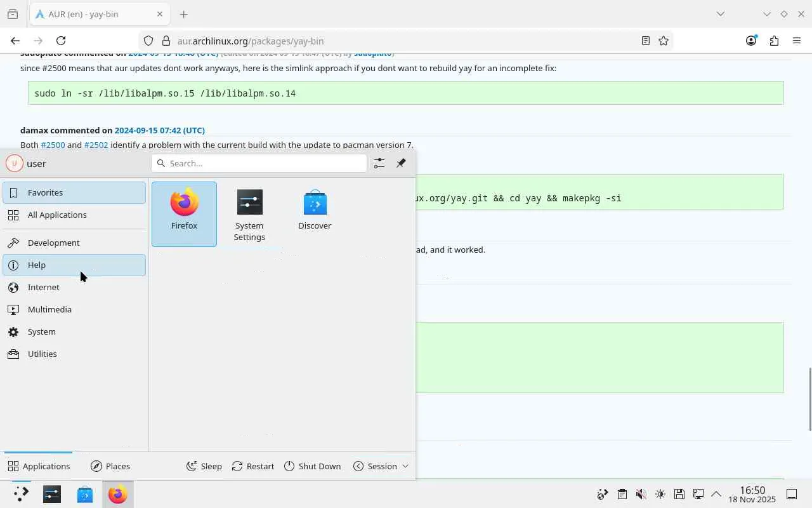Switch to the Places tab of the launcher
The width and height of the screenshot is (812, 508).
110,466
